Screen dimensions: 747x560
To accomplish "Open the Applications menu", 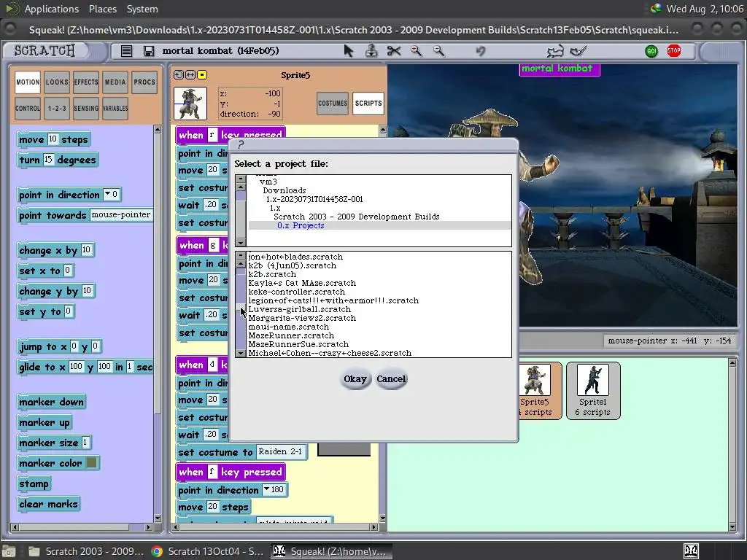I will (52, 9).
